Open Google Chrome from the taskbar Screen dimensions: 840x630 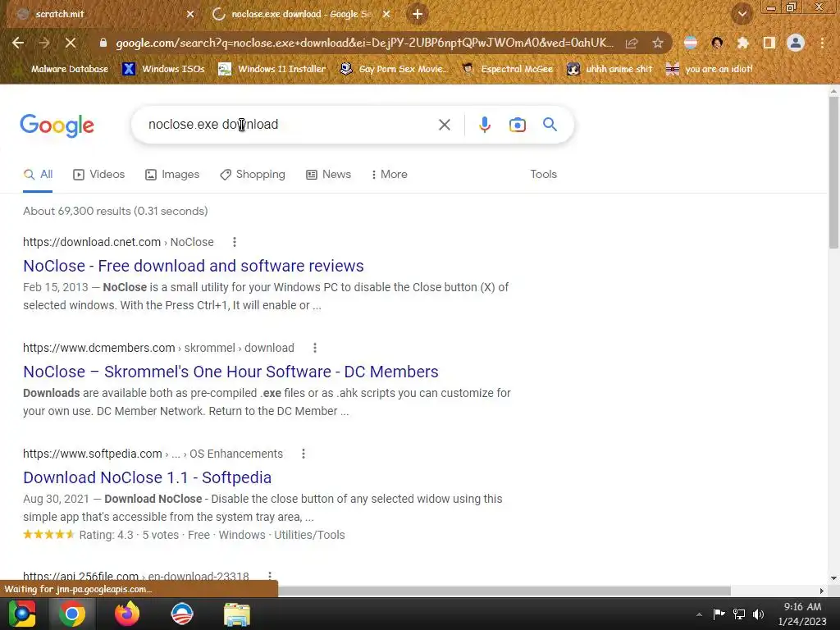tap(72, 614)
